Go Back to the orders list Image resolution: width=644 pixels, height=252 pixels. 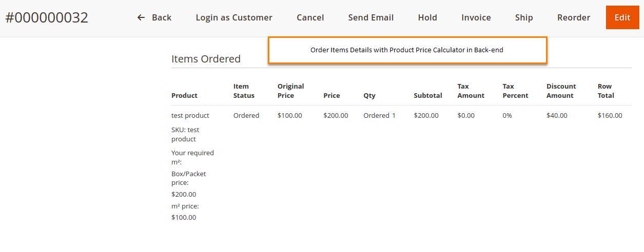pos(154,17)
